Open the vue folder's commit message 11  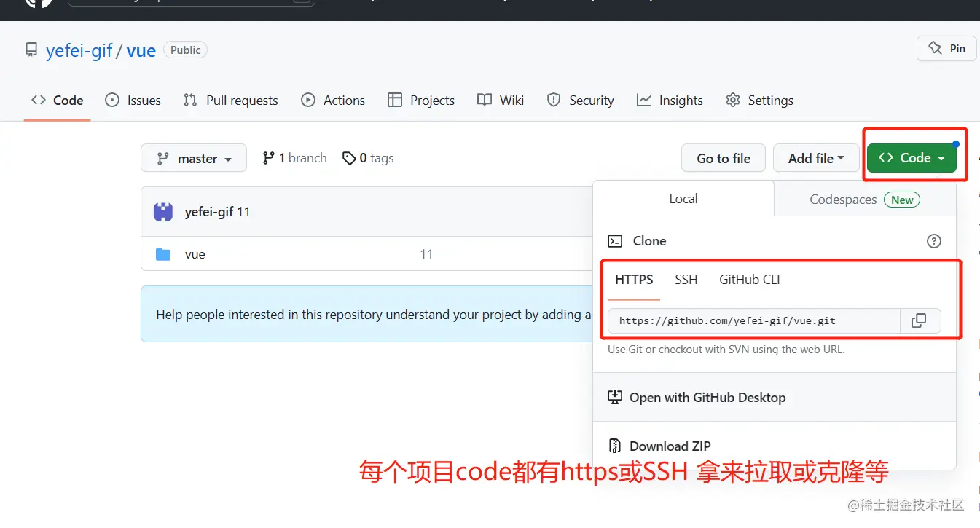click(x=426, y=254)
